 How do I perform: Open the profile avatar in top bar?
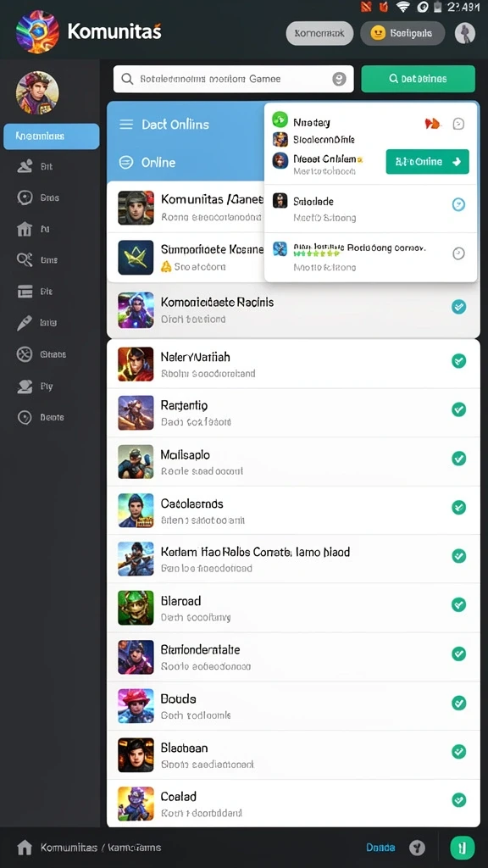tap(465, 33)
